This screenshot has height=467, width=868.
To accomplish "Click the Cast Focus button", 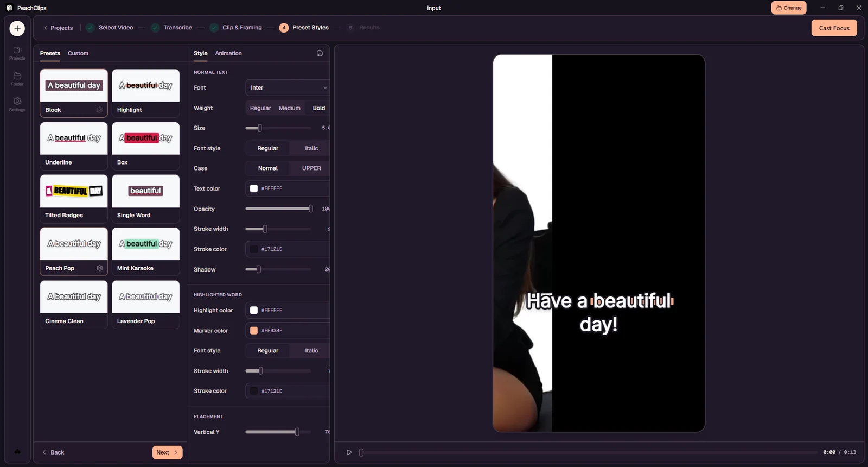I will click(x=834, y=28).
